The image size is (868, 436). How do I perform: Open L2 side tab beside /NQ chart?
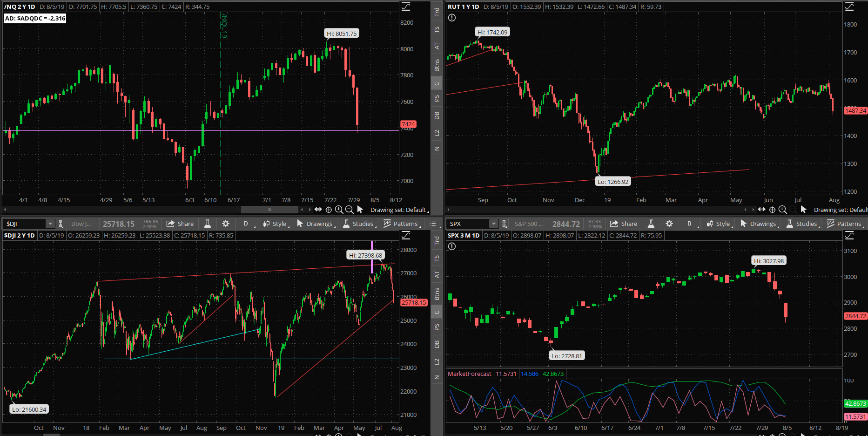pos(437,133)
